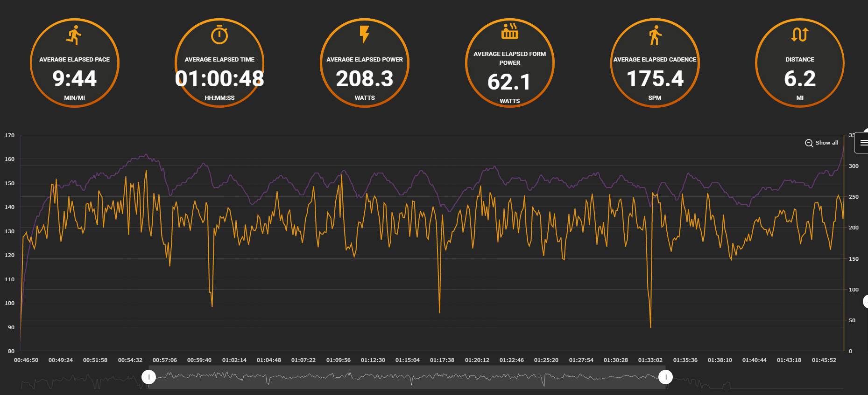The height and width of the screenshot is (395, 868).
Task: Open the chart hamburger menu
Action: (863, 143)
